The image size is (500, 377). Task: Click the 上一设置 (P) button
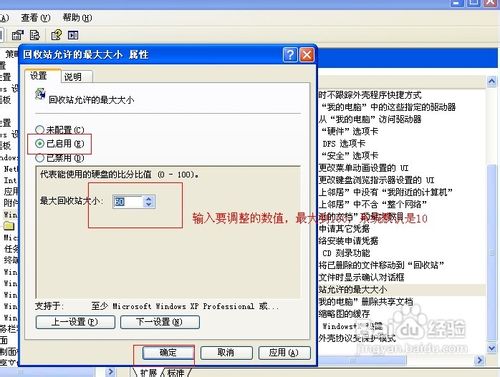(x=75, y=322)
